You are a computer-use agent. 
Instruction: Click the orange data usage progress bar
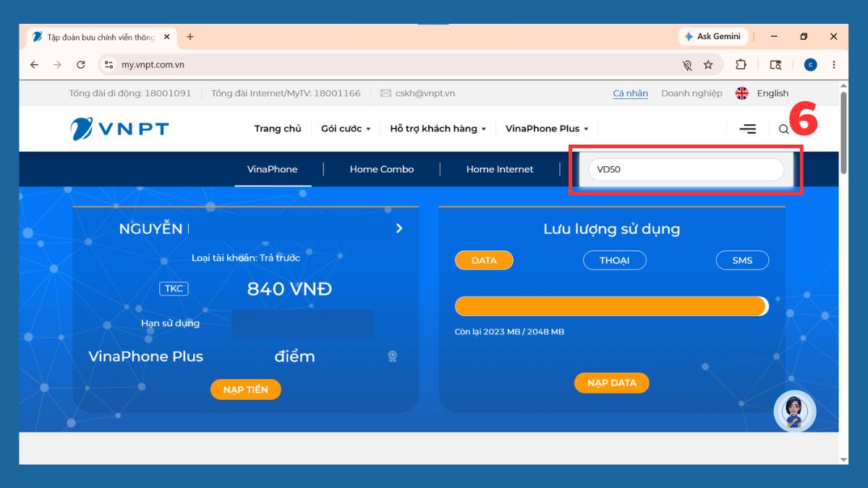click(x=611, y=307)
